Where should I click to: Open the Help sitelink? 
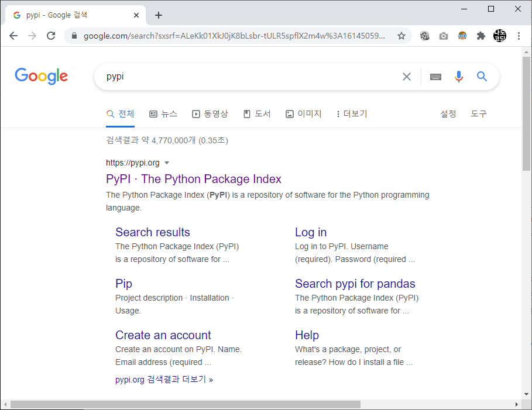tap(307, 335)
